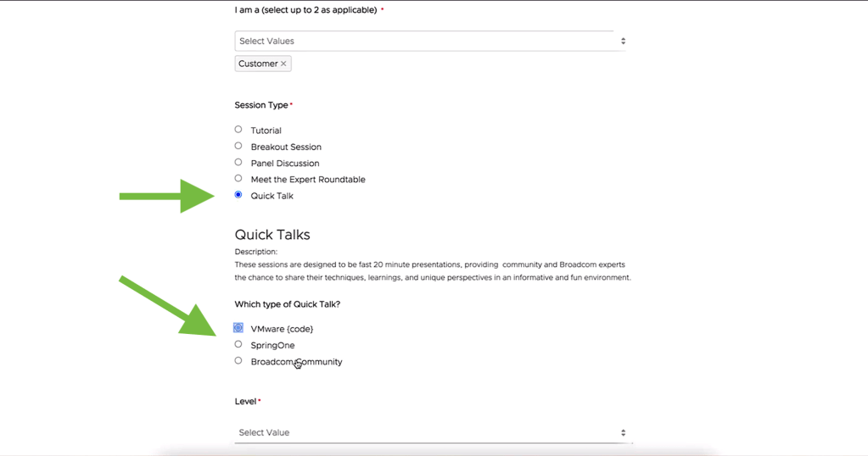Click the 'I am a (select up to 2' label
Viewport: 868px width, 456px height.
pos(305,10)
